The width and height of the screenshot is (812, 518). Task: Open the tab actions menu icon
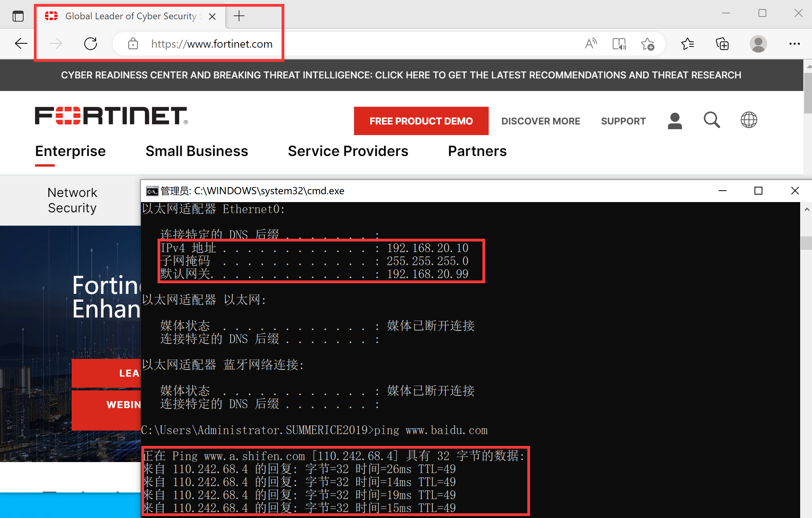pyautogui.click(x=18, y=16)
